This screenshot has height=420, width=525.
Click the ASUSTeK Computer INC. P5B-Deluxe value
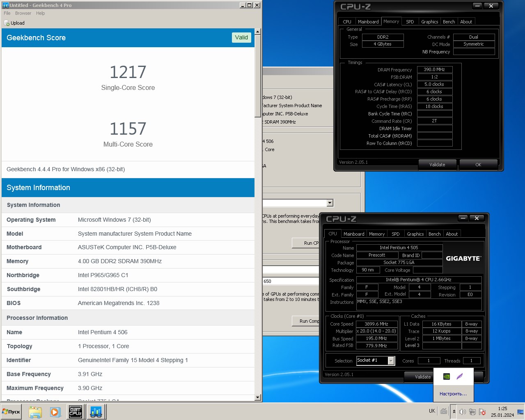coord(127,247)
